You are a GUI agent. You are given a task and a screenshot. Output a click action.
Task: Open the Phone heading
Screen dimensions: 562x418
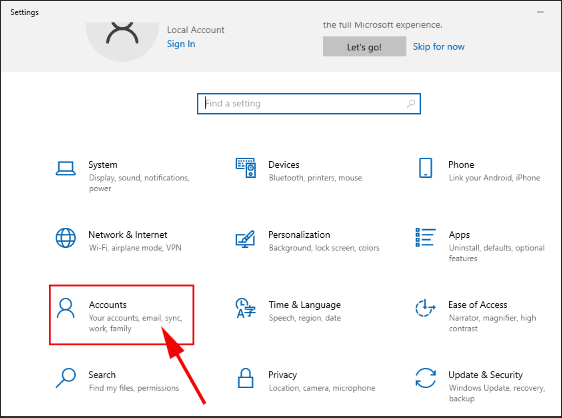point(461,165)
